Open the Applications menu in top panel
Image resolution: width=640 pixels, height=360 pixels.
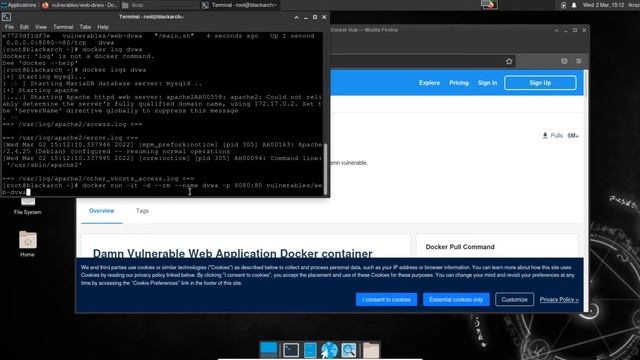(x=19, y=5)
